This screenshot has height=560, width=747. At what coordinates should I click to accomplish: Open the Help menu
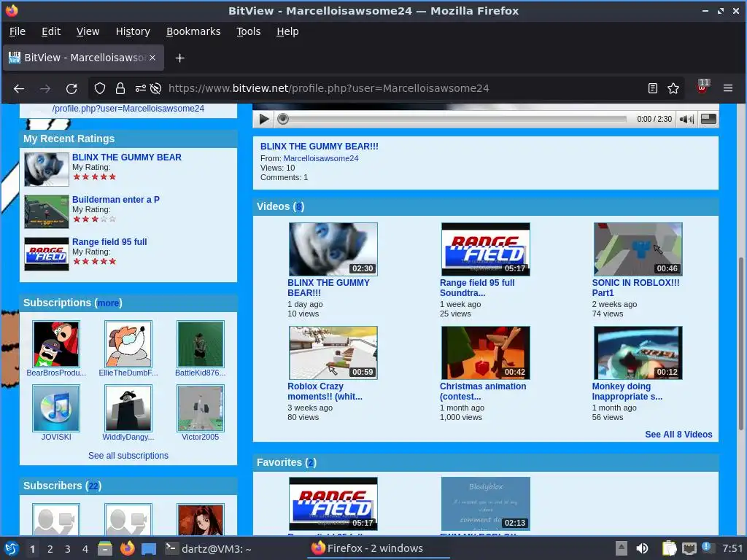pyautogui.click(x=287, y=31)
